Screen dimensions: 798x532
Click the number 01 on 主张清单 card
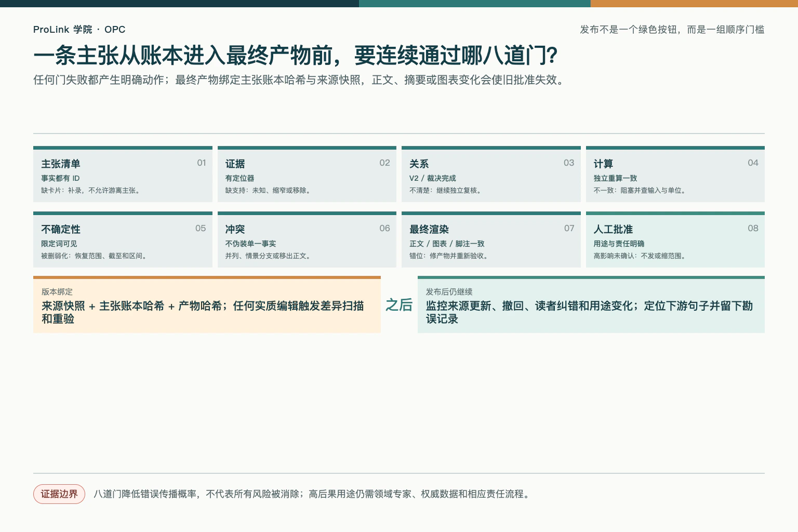(x=202, y=163)
